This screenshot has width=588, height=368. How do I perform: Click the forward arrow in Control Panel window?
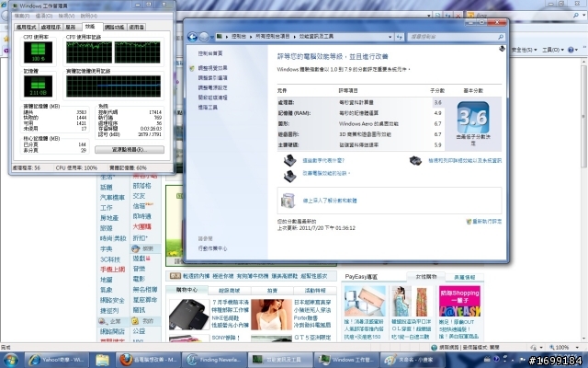[x=204, y=37]
